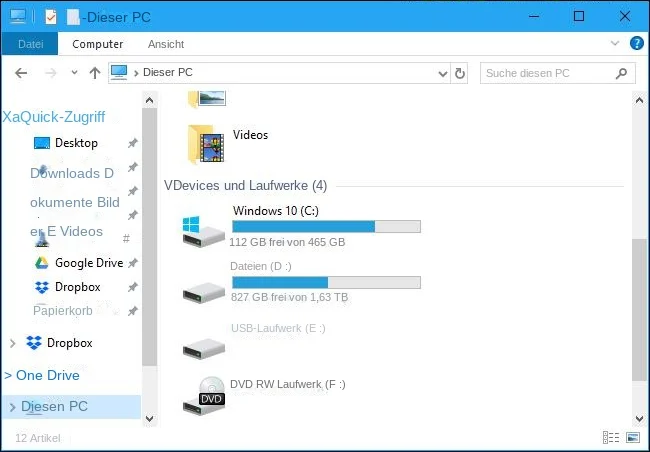Click the Google Drive triangle icon

coord(41,263)
